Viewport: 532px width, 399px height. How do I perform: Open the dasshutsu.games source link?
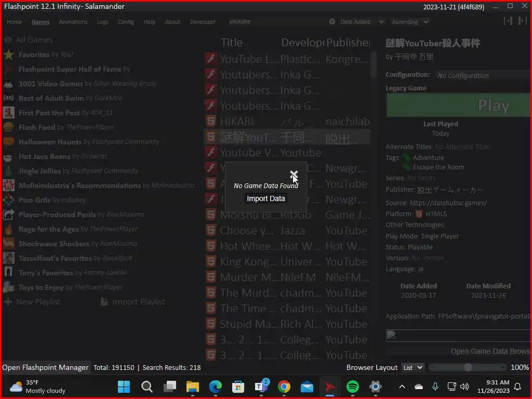point(448,203)
